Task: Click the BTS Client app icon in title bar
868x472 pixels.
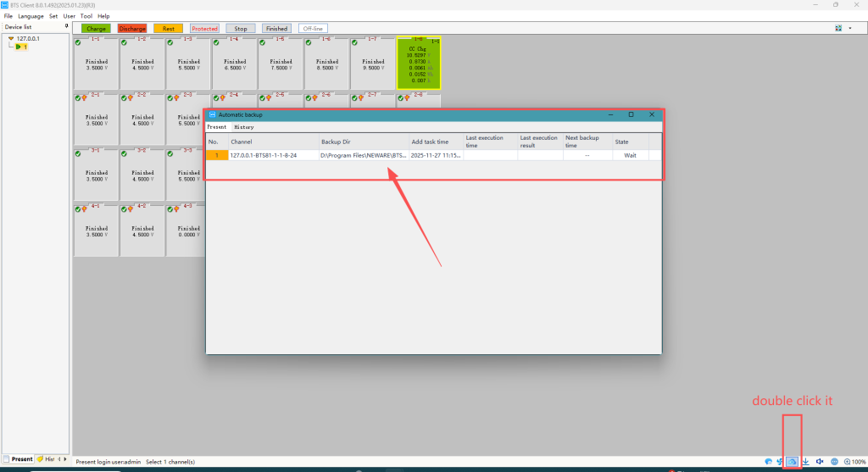Action: point(5,5)
